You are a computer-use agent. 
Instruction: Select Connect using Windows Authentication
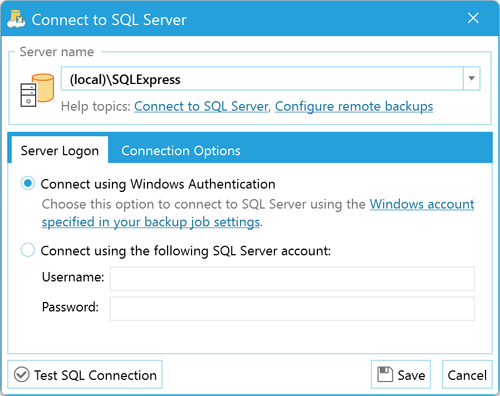click(28, 183)
